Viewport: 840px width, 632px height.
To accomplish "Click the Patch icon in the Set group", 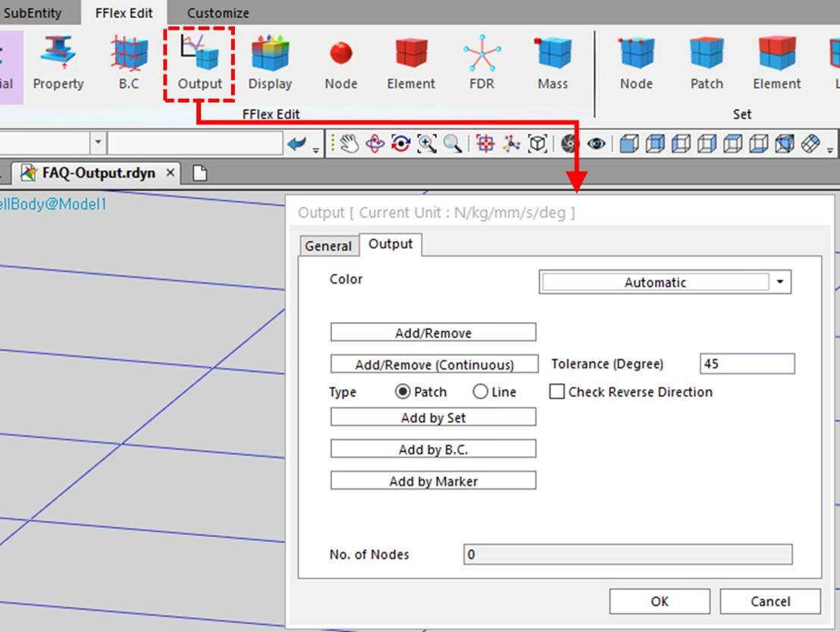I will [x=705, y=61].
